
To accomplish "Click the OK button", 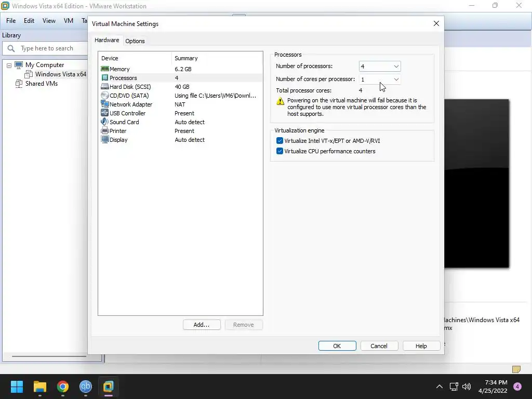I will tap(337, 345).
